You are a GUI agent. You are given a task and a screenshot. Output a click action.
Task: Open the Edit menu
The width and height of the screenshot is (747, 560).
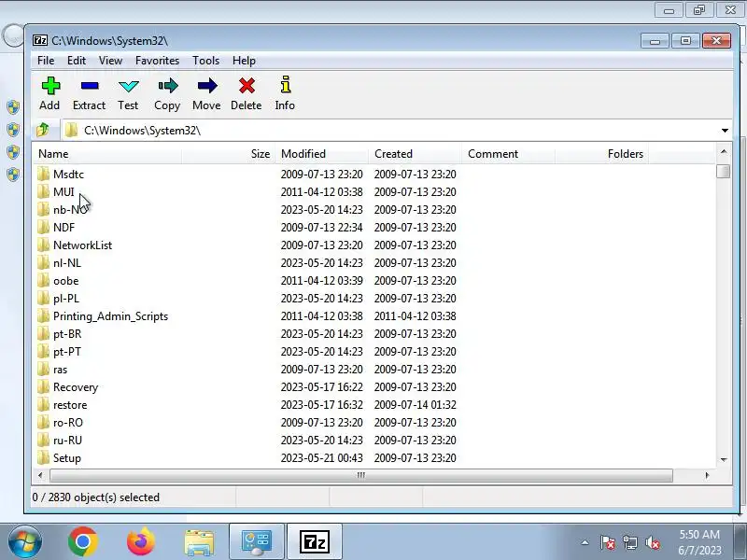77,61
